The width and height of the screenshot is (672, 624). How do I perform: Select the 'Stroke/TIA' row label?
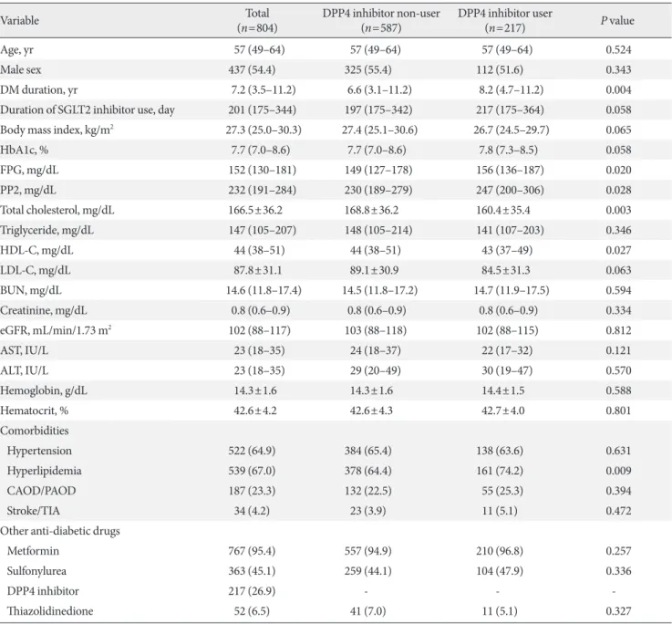point(34,511)
